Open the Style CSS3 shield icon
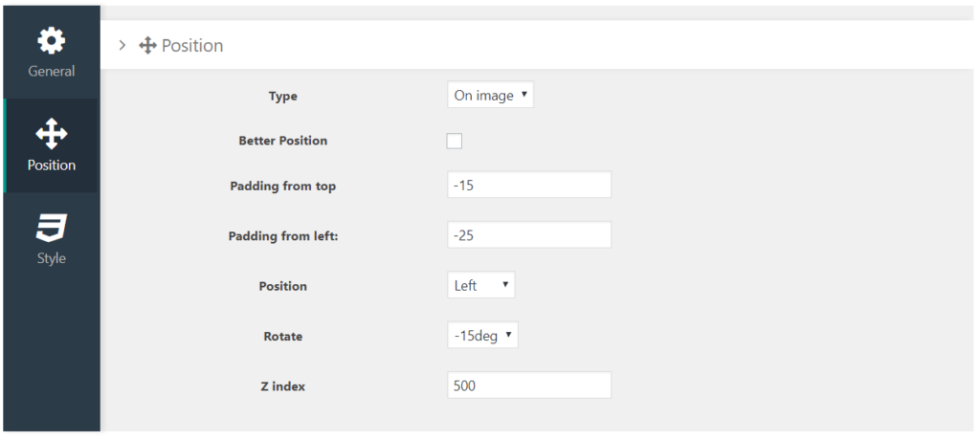The width and height of the screenshot is (980, 440). [x=52, y=228]
